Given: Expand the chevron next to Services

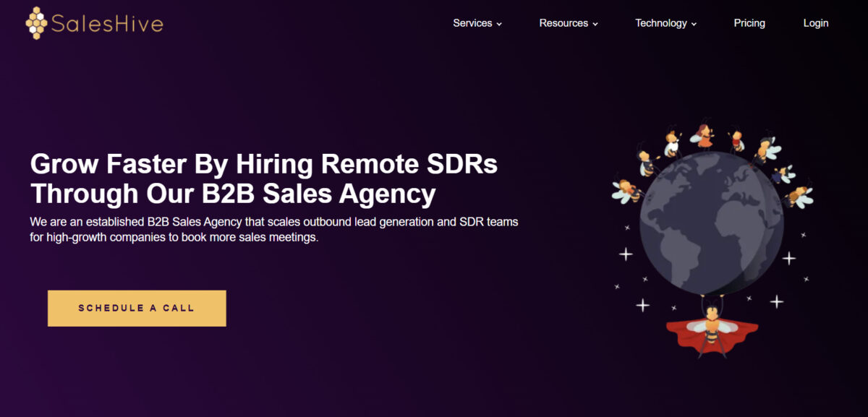Looking at the screenshot, I should pos(499,24).
